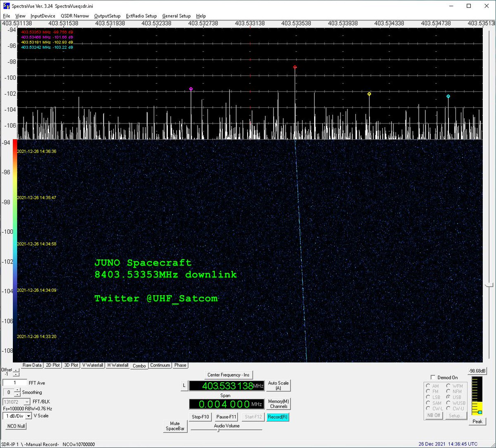This screenshot has height=448, width=496.
Task: Click the SpectraVue app icon in title bar
Action: (7, 6)
